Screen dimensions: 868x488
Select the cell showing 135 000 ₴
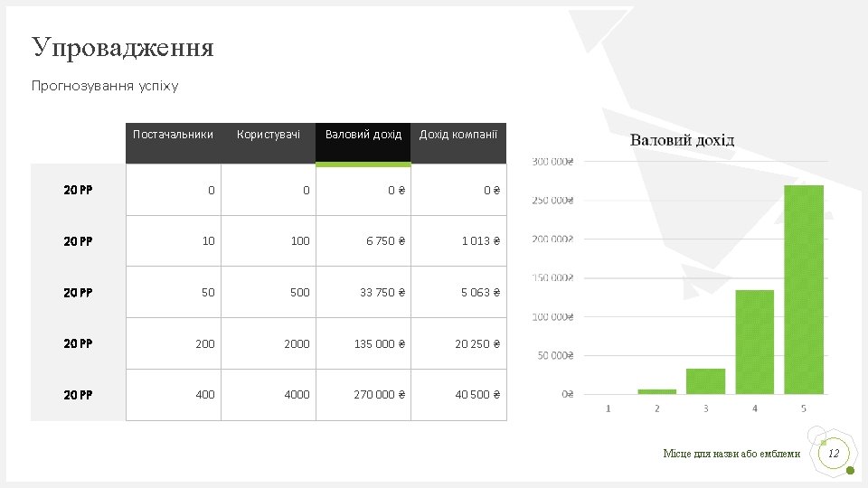pos(363,343)
